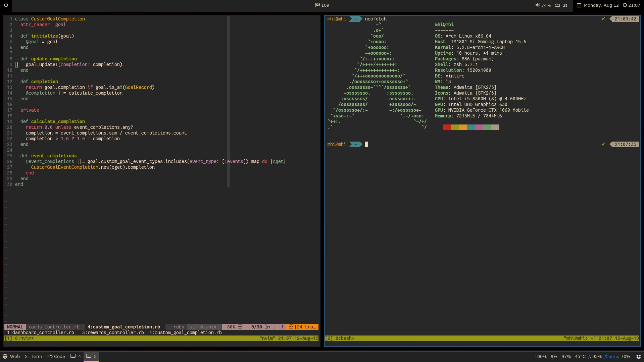Viewport: 644px width, 362px height.
Task: Click the Shell: zsh 5.7.1 line
Action: (x=456, y=64)
